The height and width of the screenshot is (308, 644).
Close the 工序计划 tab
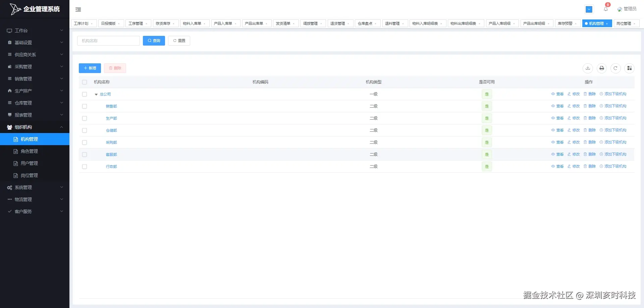92,24
